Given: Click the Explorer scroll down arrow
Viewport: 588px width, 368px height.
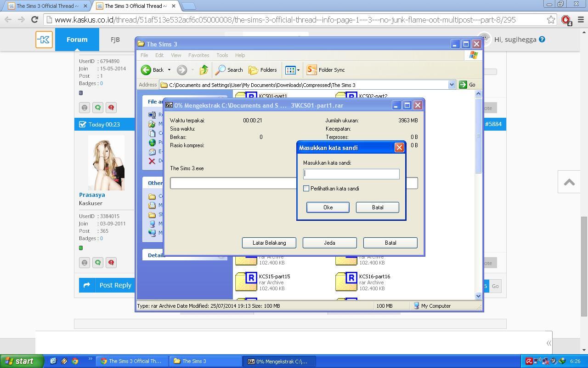Looking at the screenshot, I should click(x=478, y=297).
